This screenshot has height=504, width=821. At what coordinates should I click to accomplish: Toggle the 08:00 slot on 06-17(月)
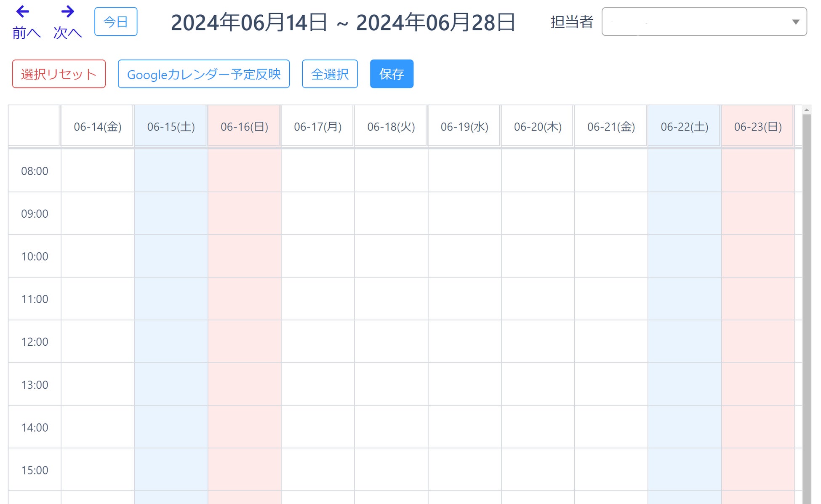click(x=317, y=171)
